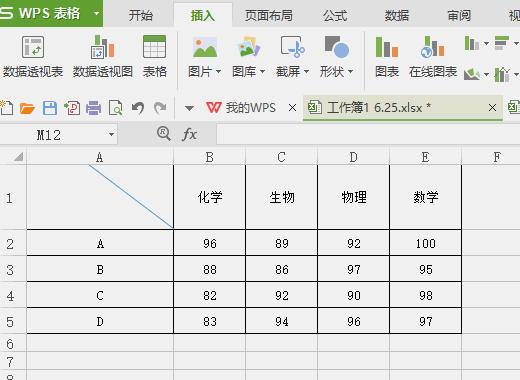Open print preview icon

pos(116,108)
